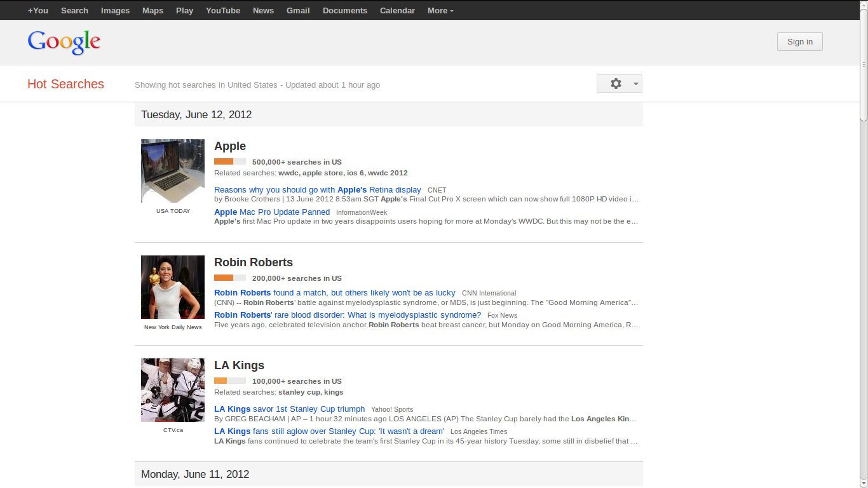The height and width of the screenshot is (488, 868).
Task: Open News in the top navigation
Action: point(263,10)
